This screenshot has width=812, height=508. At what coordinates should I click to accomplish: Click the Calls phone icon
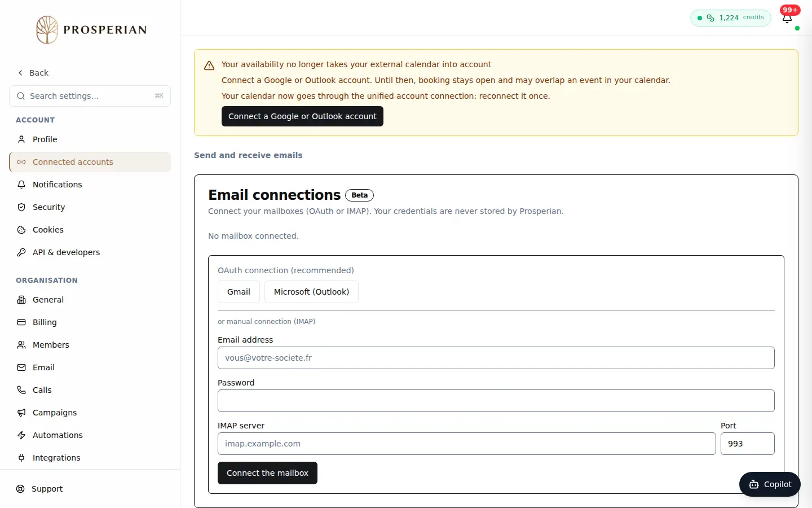coord(21,390)
